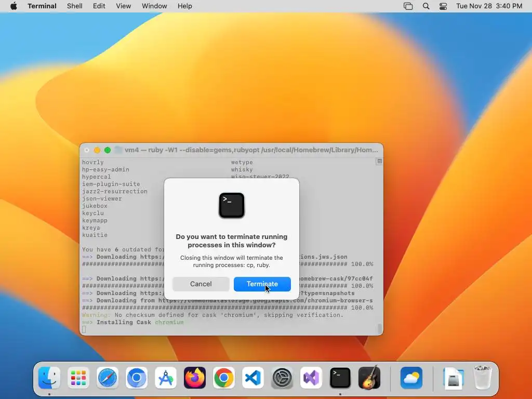532x399 pixels.
Task: Click 'hp-easy-admin' in Terminal output
Action: [x=105, y=170]
